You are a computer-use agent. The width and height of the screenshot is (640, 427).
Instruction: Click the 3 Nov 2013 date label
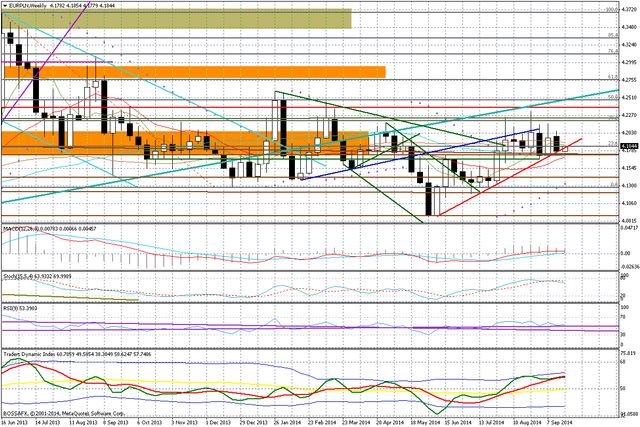tap(184, 422)
